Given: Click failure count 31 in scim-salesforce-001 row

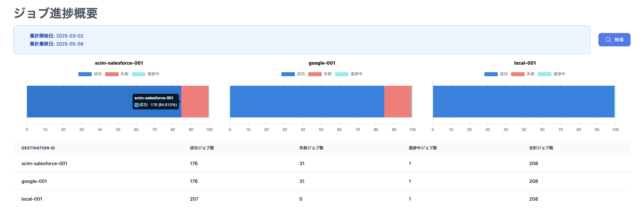Looking at the screenshot, I should [302, 164].
